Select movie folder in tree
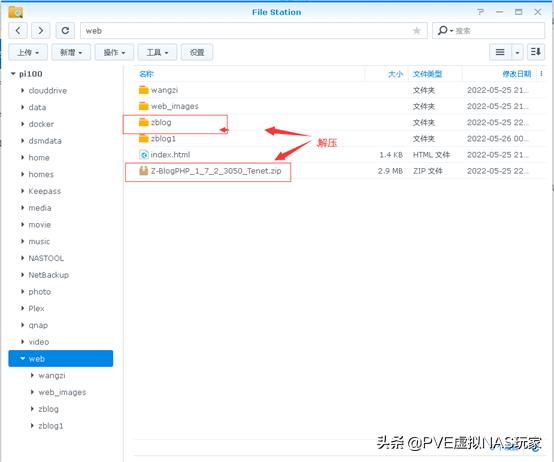 tap(40, 225)
